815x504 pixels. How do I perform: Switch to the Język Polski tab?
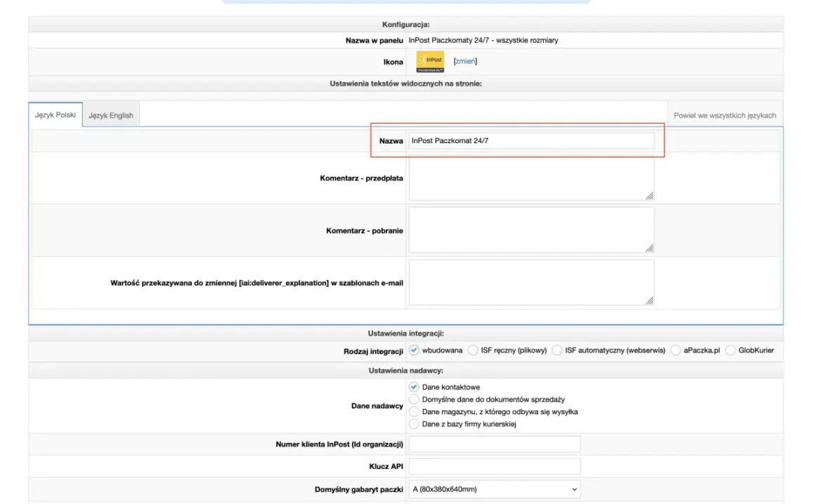coord(55,114)
